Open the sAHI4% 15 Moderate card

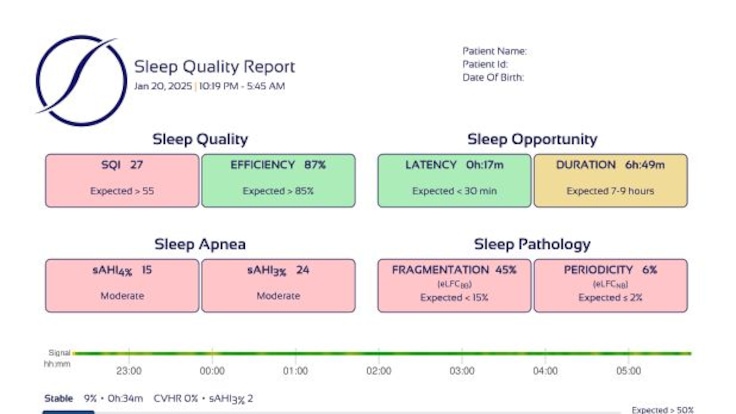[123, 285]
